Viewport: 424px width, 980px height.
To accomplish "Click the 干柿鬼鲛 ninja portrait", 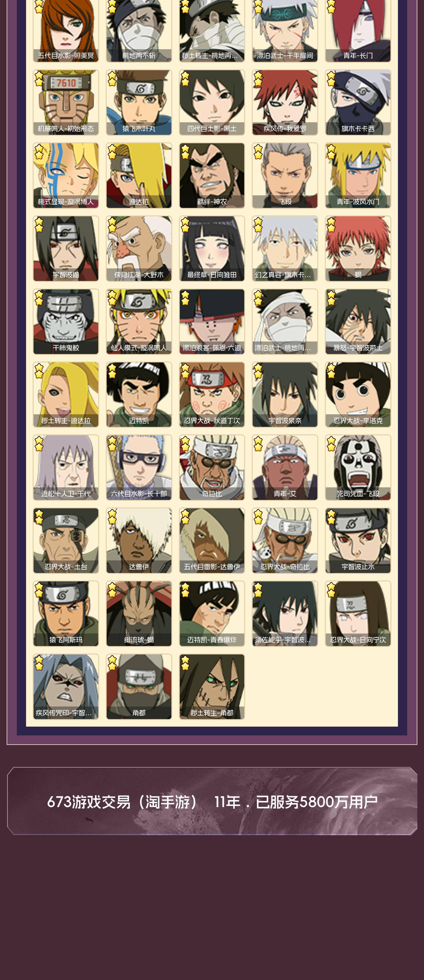I will click(x=66, y=321).
